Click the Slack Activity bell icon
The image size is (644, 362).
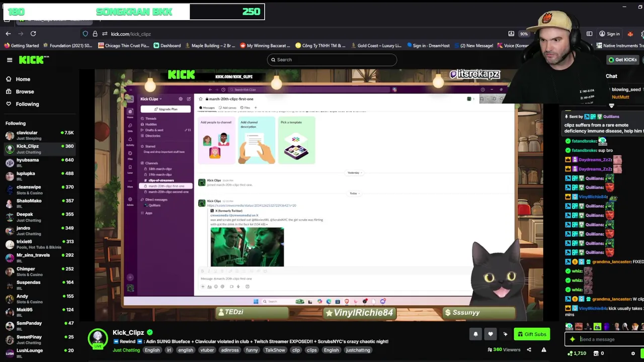130,140
